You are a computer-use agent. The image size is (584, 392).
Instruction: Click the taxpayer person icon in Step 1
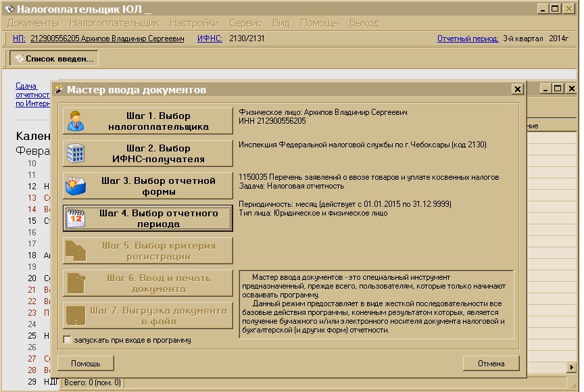click(75, 121)
